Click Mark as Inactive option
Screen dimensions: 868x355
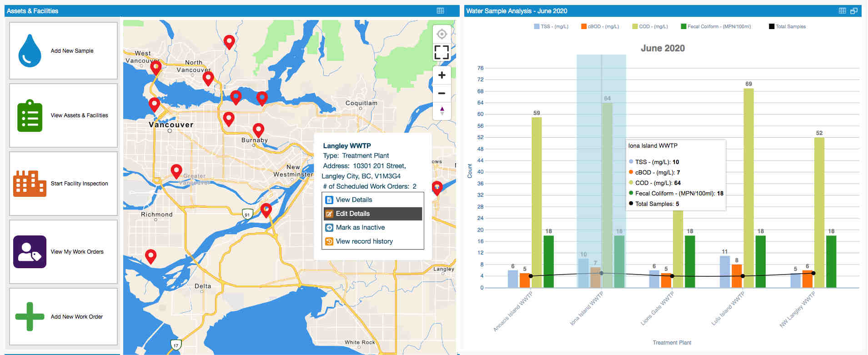click(360, 228)
